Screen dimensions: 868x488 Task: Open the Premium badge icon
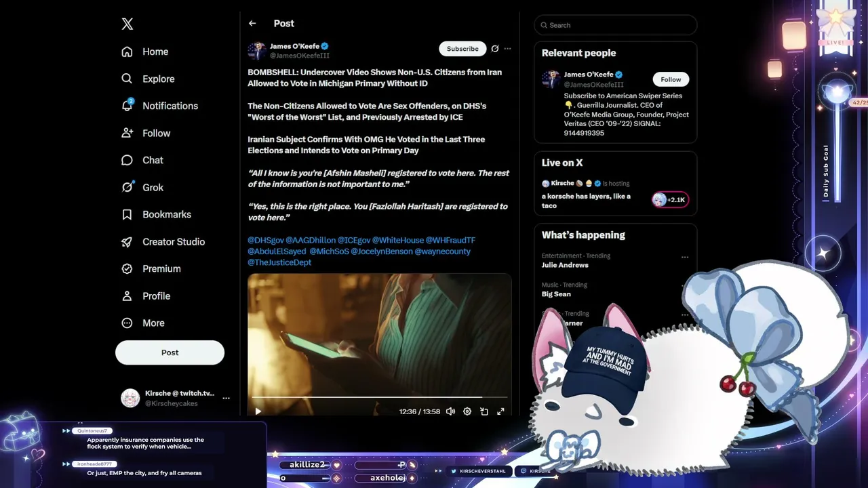127,268
